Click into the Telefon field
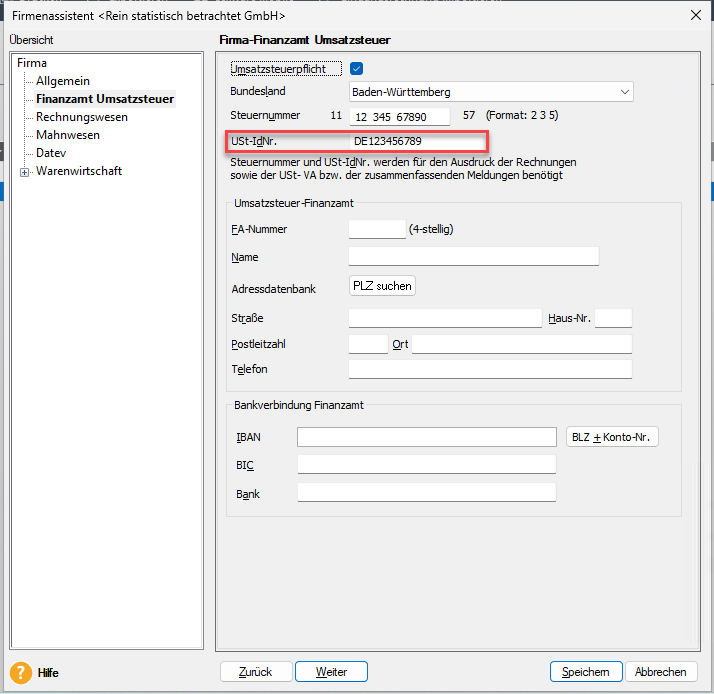The height and width of the screenshot is (694, 714). coord(490,369)
